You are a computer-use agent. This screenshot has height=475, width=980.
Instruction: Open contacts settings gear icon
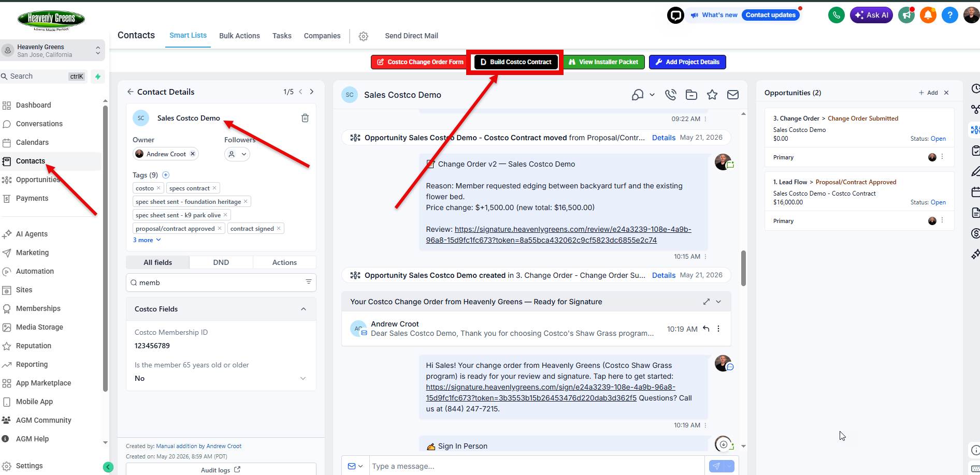[x=364, y=36]
